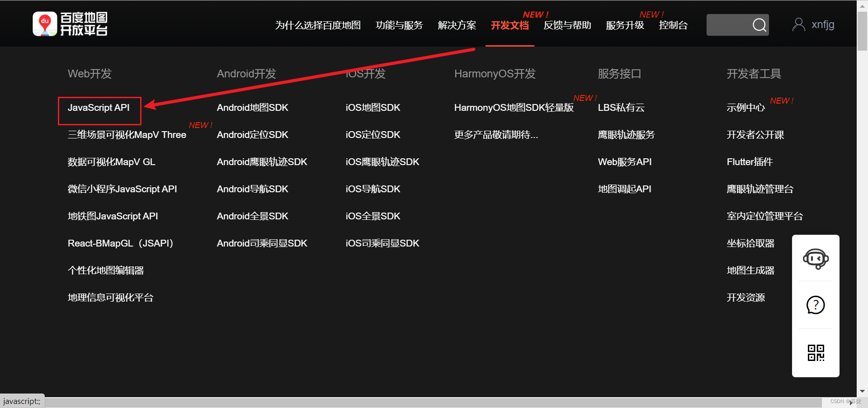Open iOS导航SDK
868x408 pixels.
[373, 189]
